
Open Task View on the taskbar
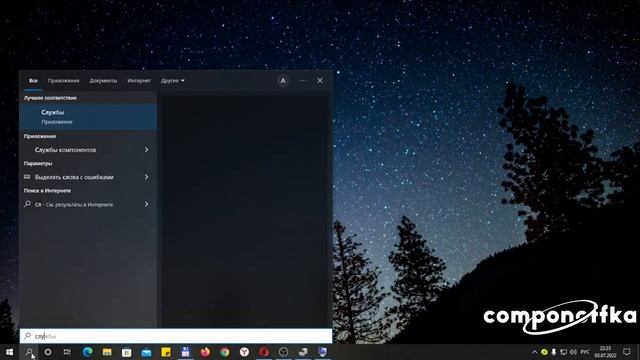(x=67, y=352)
